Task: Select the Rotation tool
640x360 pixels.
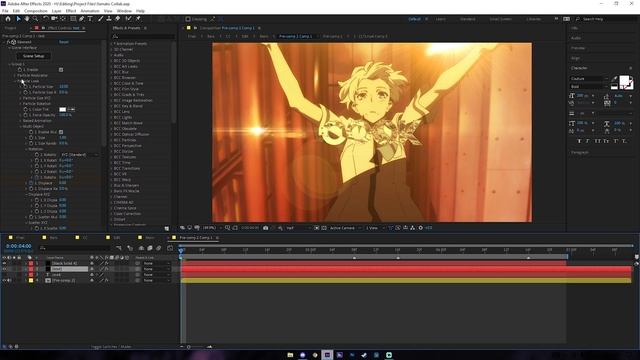Action: coord(46,19)
